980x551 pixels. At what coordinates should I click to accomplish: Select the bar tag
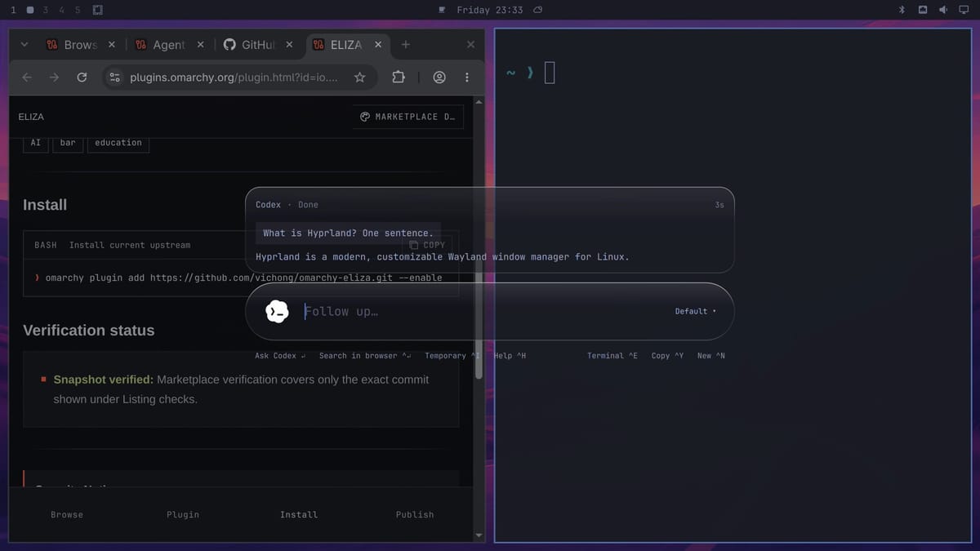point(68,143)
